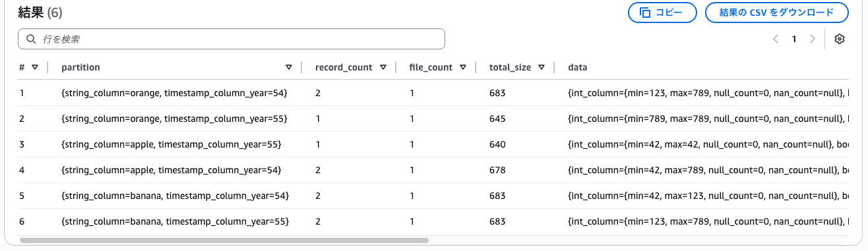
Task: Download results with 結果の CSV をダウンロード
Action: point(777,13)
